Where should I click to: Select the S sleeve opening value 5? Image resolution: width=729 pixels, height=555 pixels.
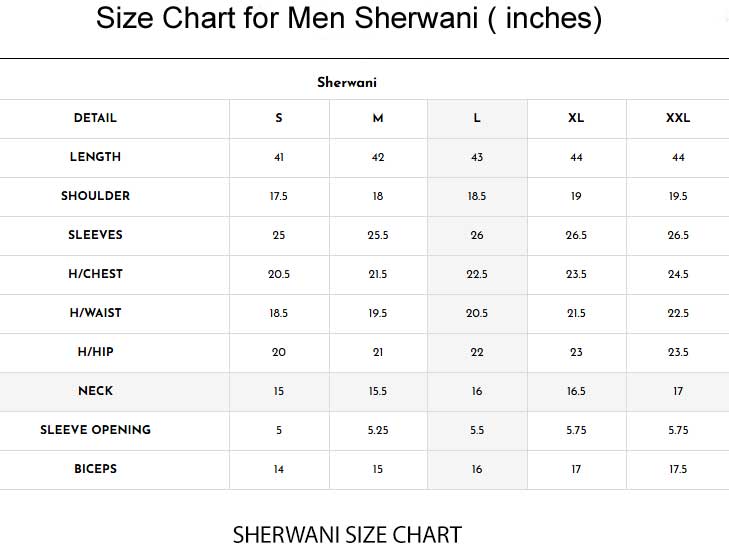[x=279, y=430]
